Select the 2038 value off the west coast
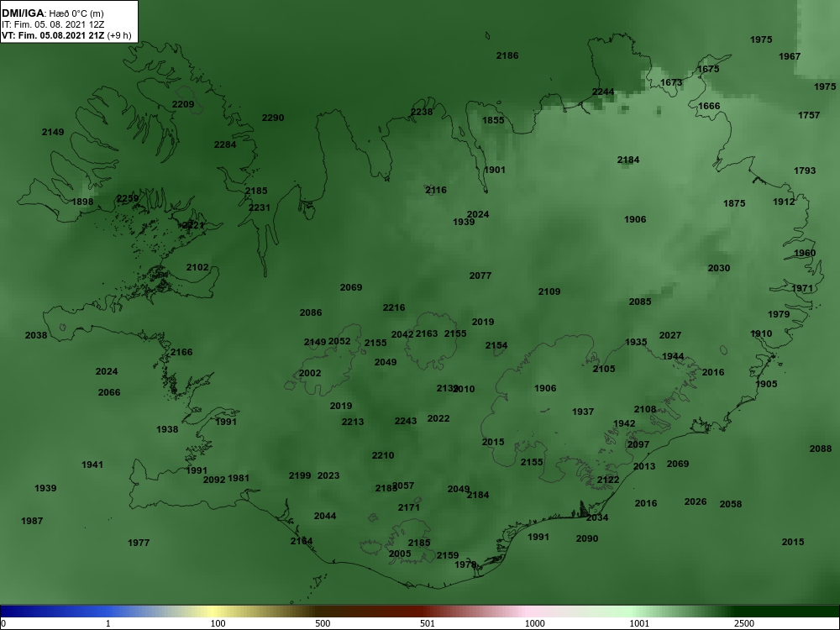This screenshot has width=840, height=630. point(36,336)
